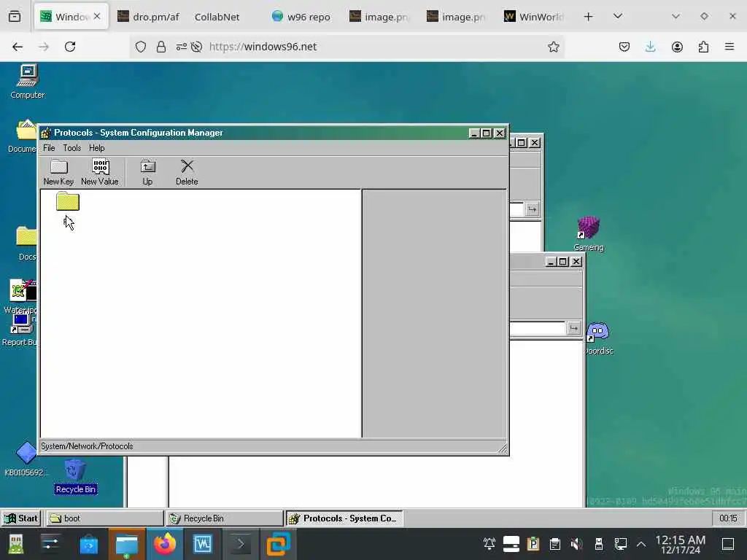
Task: Switch to Recycle Bin taskbar window
Action: [225, 518]
